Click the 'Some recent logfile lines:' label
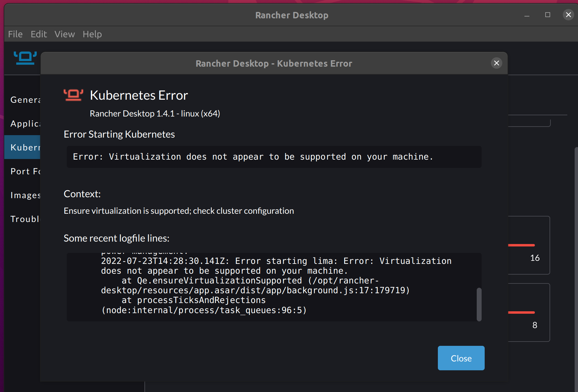This screenshot has width=578, height=392. pyautogui.click(x=117, y=238)
